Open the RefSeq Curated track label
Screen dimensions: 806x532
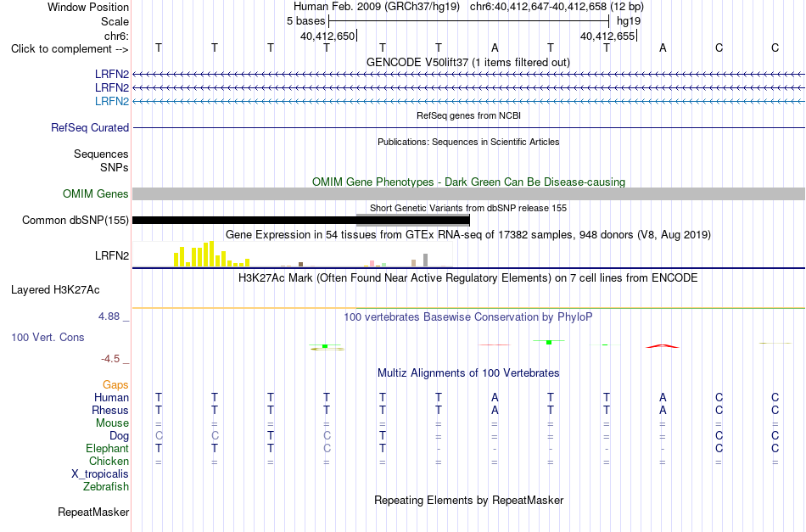pos(90,127)
